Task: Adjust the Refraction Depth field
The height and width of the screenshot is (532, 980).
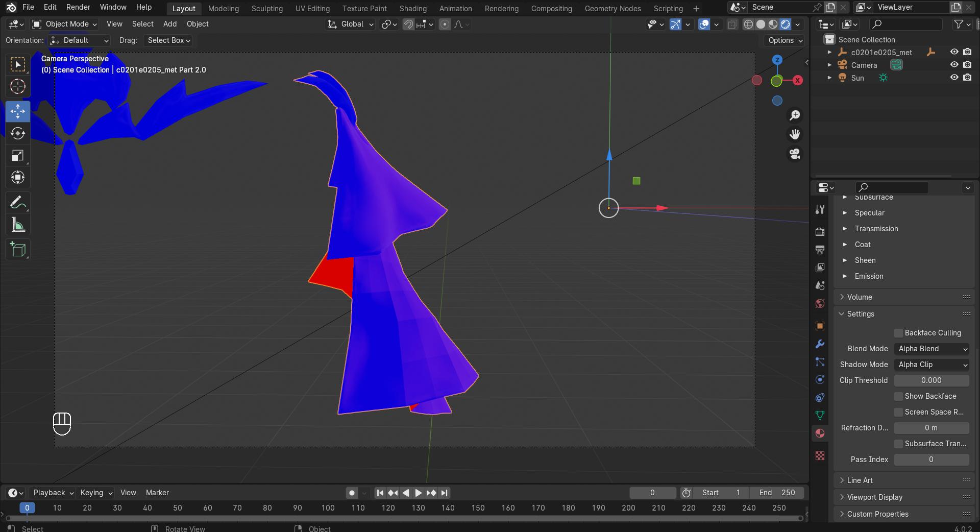Action: point(932,428)
